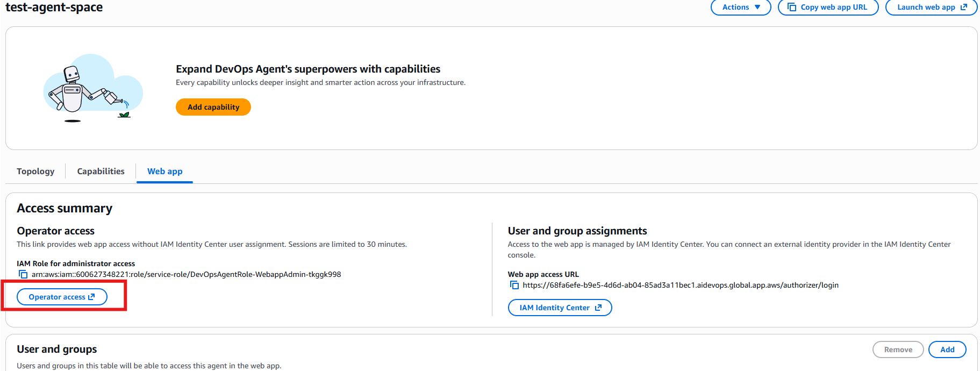Click external link icon in Launch web app
Screen dimensions: 980x371
coord(964,7)
